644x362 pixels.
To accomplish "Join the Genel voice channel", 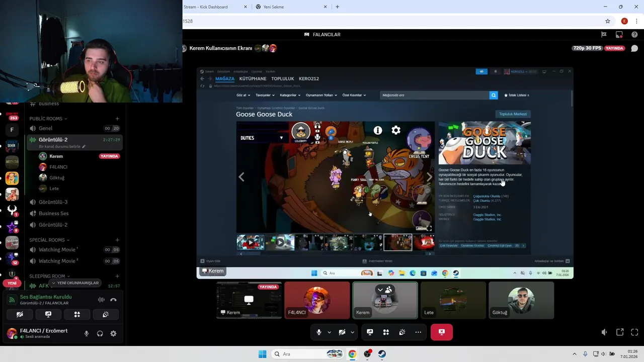I will coord(74,128).
